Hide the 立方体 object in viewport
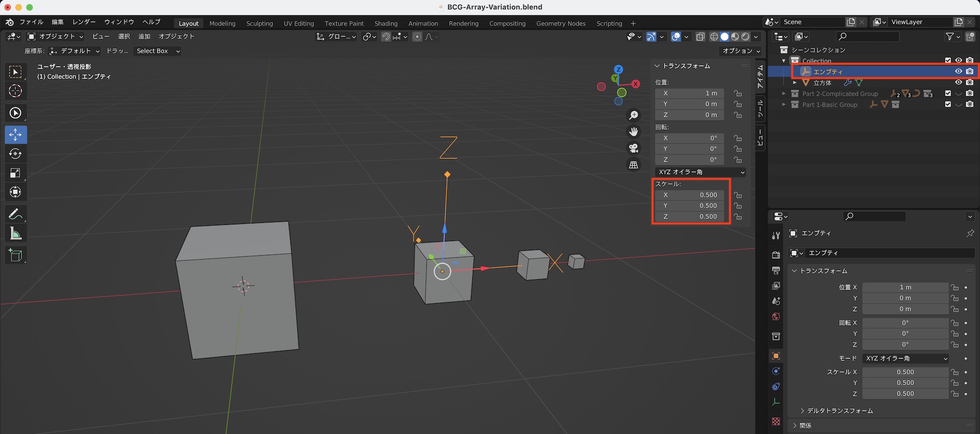Viewport: 980px width, 434px height. pyautogui.click(x=958, y=83)
